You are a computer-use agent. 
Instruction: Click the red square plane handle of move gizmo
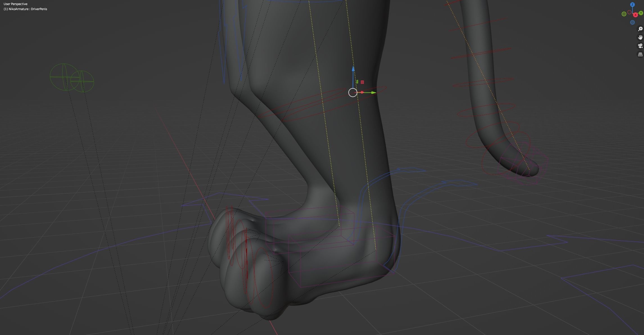362,82
